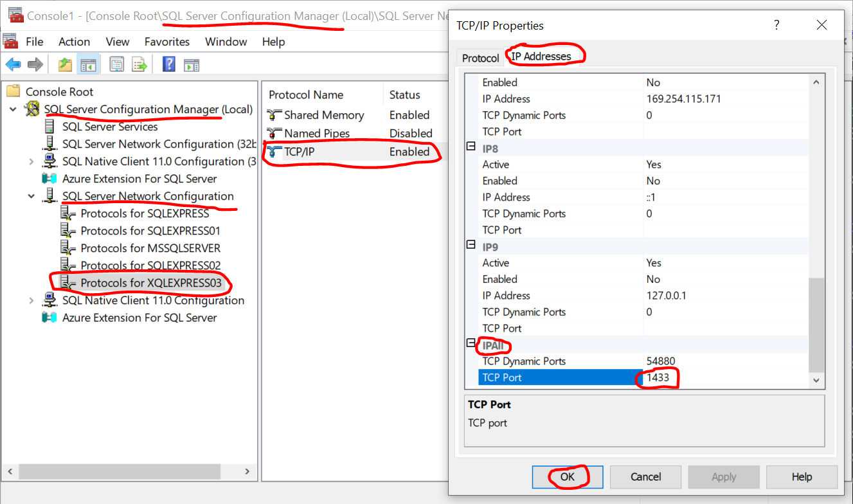Click the blue Back arrow in toolbar
The height and width of the screenshot is (504, 853).
coord(13,64)
